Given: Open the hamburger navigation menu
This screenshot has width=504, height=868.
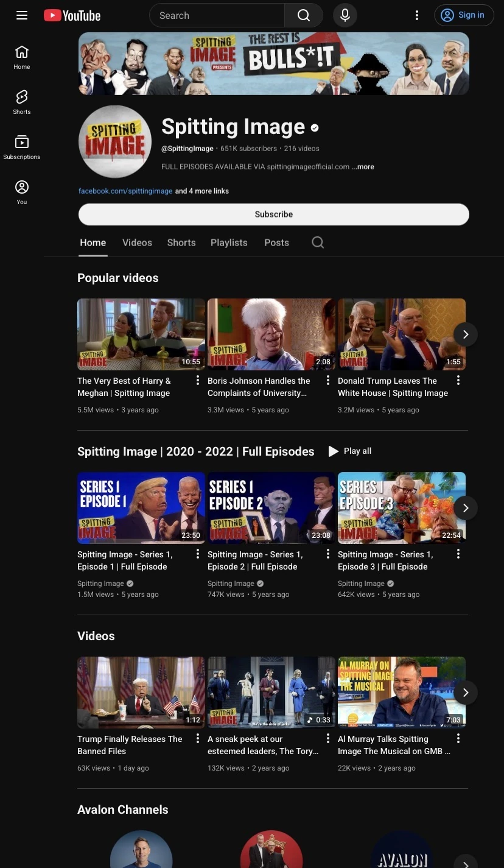Looking at the screenshot, I should pos(22,15).
